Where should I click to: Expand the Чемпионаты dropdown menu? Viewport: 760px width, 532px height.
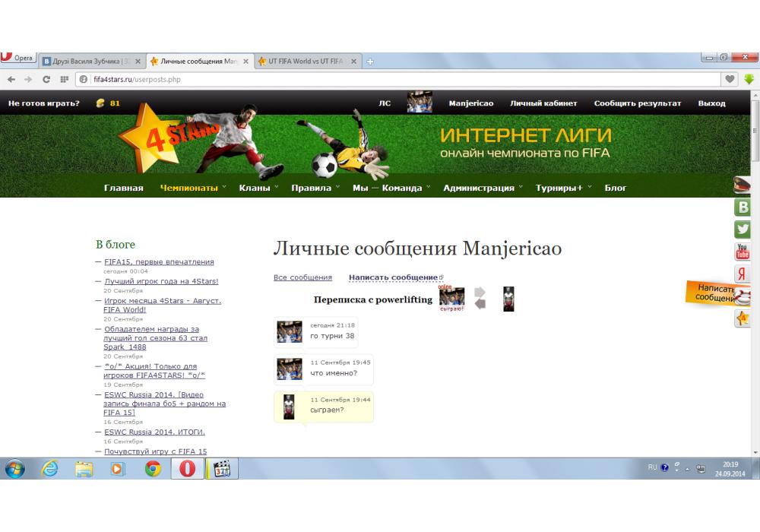188,188
